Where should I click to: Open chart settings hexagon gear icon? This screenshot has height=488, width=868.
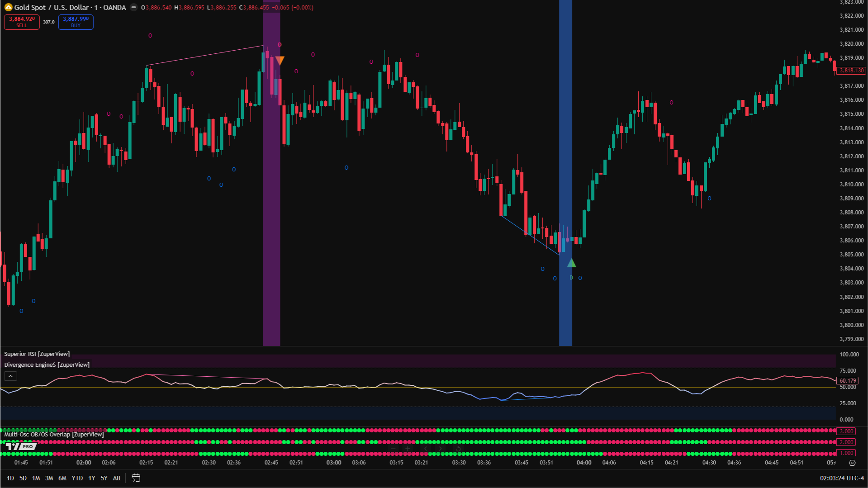(x=852, y=463)
